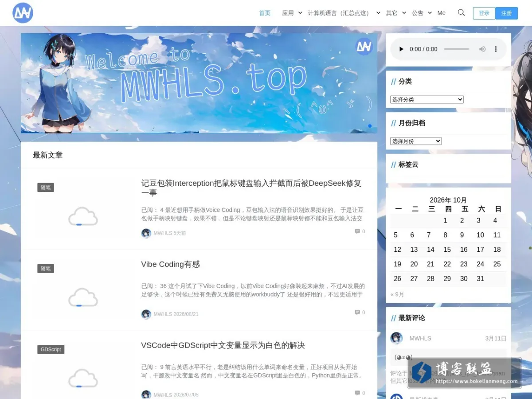
Task: Click calendar date 1
Action: click(445, 221)
